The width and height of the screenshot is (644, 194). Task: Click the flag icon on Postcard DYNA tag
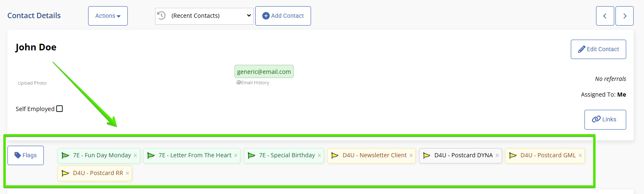pos(427,156)
